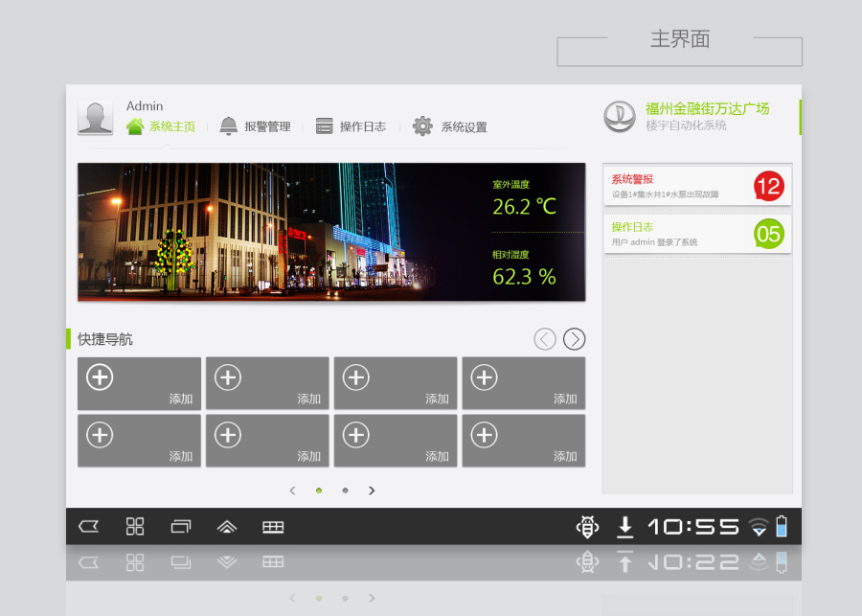Click the Admin user avatar picture

click(95, 116)
